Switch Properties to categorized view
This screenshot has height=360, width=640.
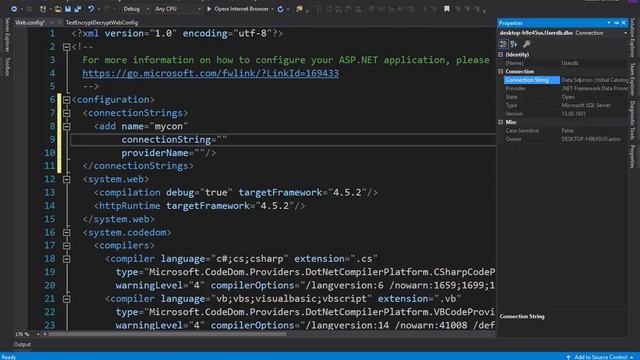503,44
